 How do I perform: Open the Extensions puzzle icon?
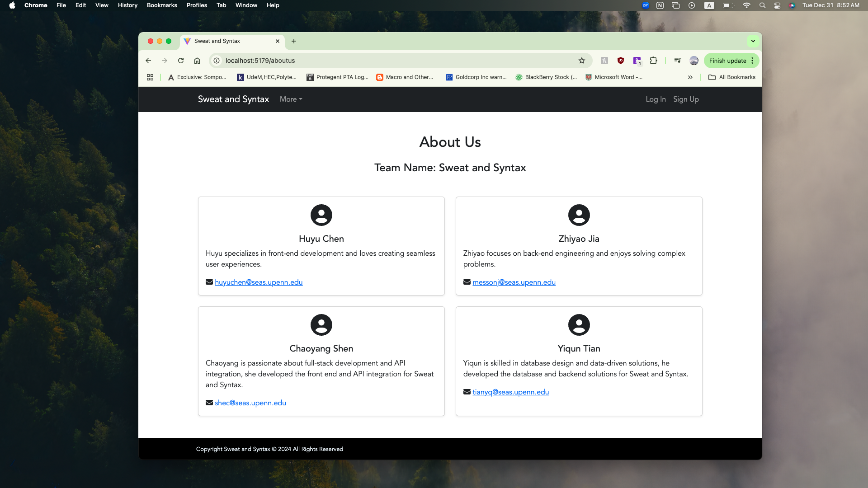(653, 61)
